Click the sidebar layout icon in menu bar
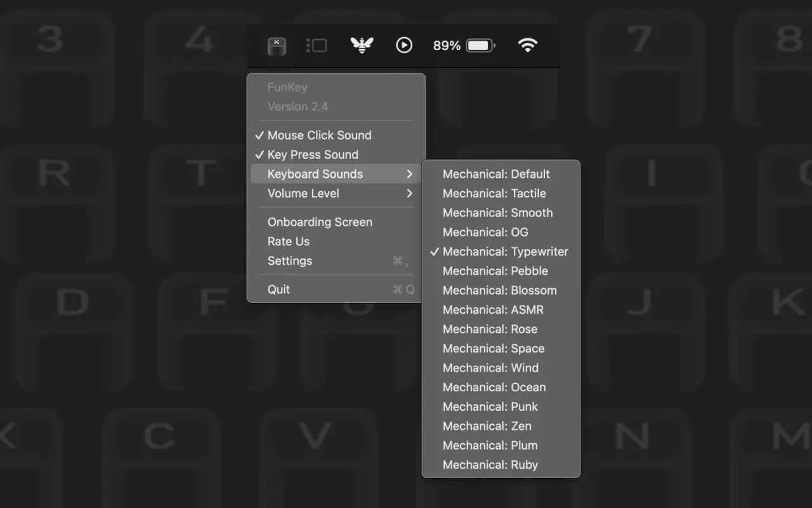This screenshot has width=812, height=508. coord(317,46)
